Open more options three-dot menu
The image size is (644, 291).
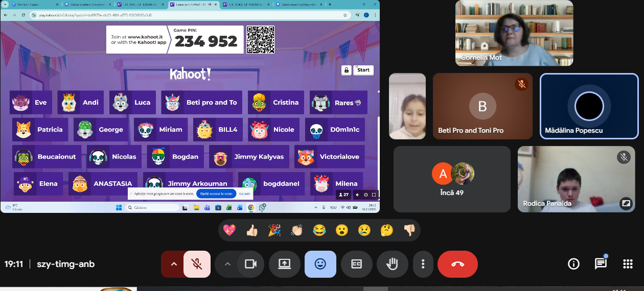click(x=423, y=264)
